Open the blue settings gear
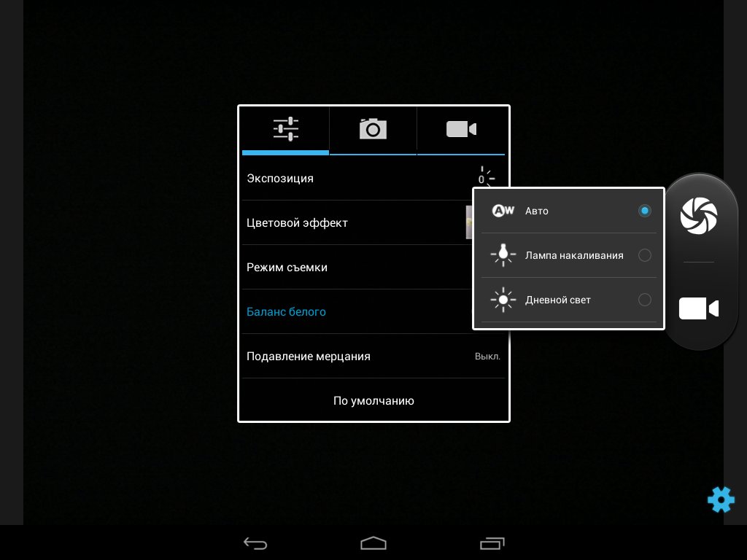 coord(720,499)
